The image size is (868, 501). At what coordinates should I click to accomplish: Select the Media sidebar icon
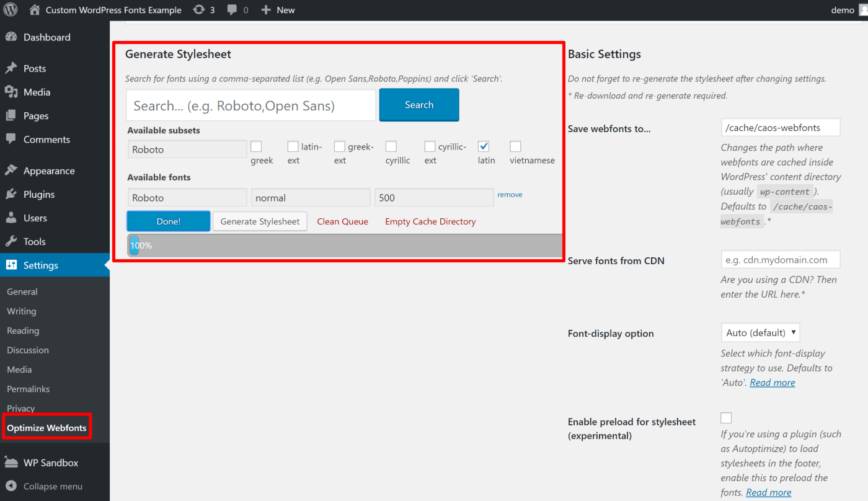pos(12,93)
